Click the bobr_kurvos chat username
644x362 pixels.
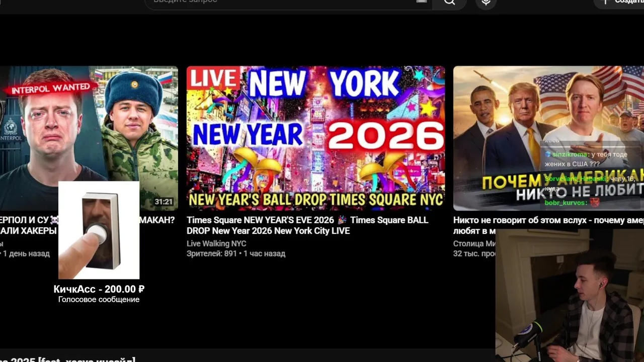click(x=566, y=203)
